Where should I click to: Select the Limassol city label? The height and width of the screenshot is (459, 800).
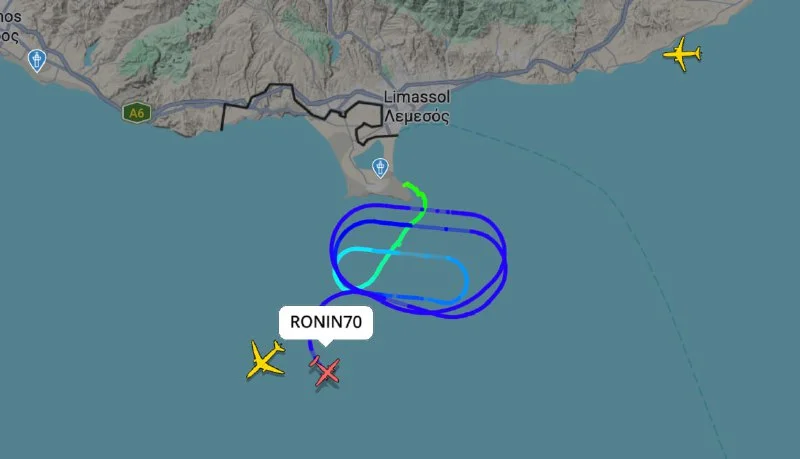click(417, 97)
